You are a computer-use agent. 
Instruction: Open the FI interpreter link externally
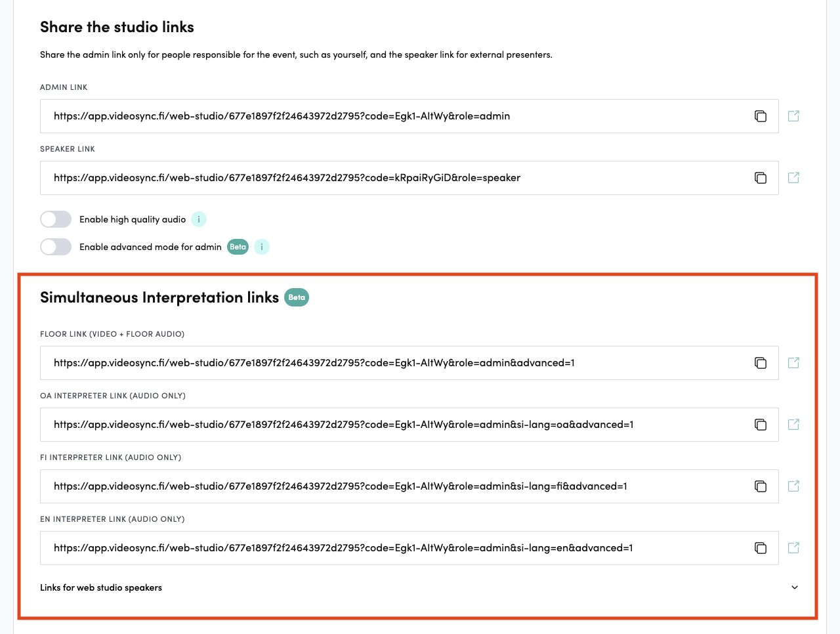793,486
